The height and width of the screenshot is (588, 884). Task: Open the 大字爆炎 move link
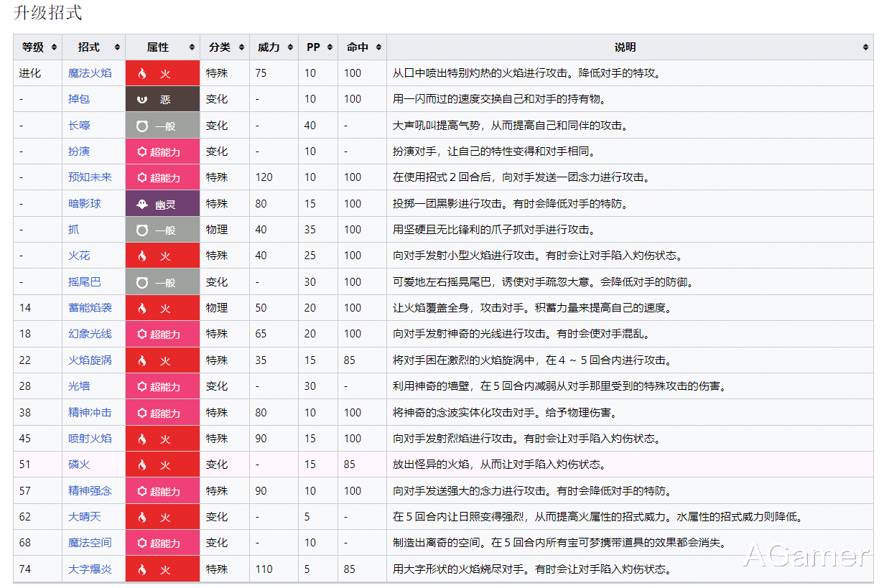[x=90, y=569]
